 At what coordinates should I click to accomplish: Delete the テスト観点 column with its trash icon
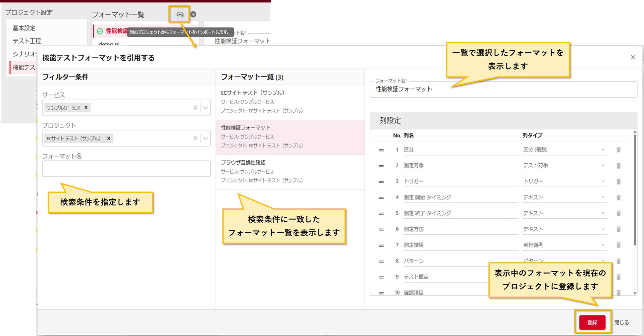619,277
